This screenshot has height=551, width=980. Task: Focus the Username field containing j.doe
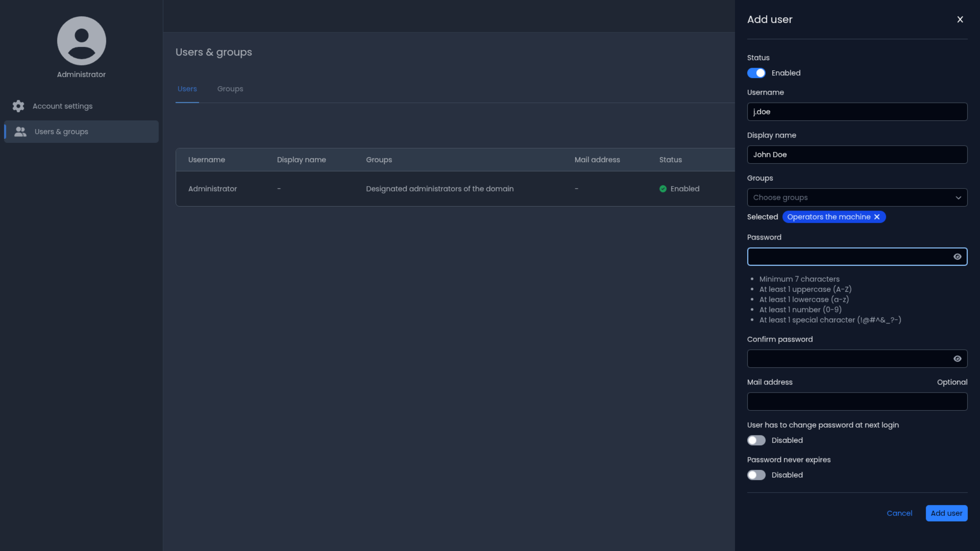tap(857, 112)
